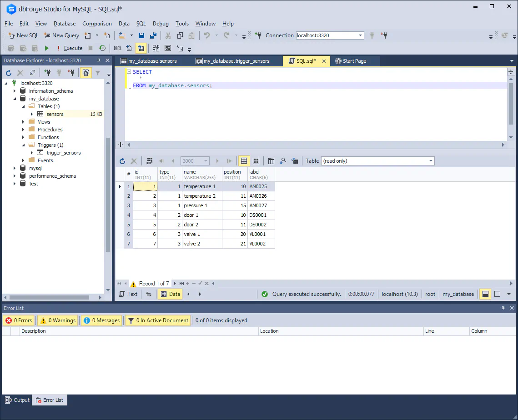The height and width of the screenshot is (420, 518).
Task: Click the auto-fit grid dots icon in results toolbar
Action: [150, 161]
